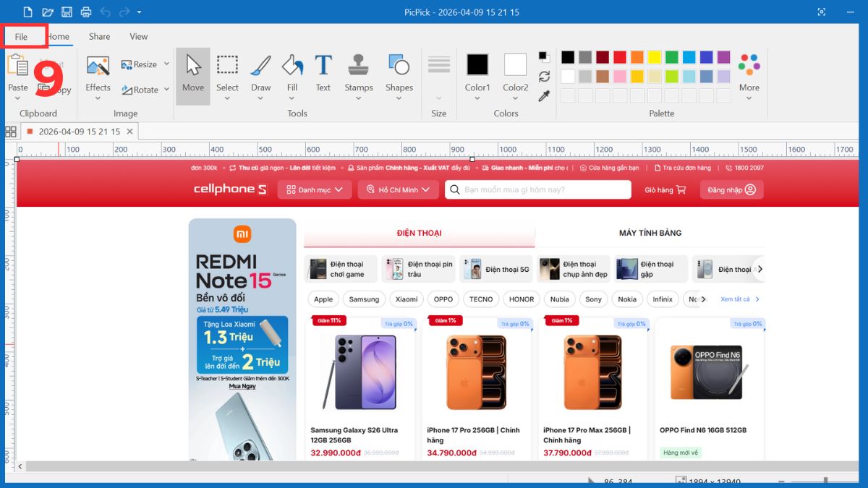Click the Redo arrow icon

click(124, 12)
